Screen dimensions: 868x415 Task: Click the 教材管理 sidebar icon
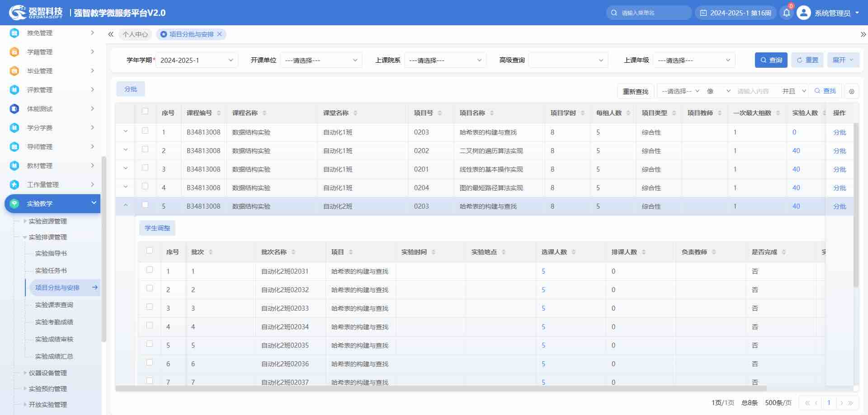pos(14,166)
